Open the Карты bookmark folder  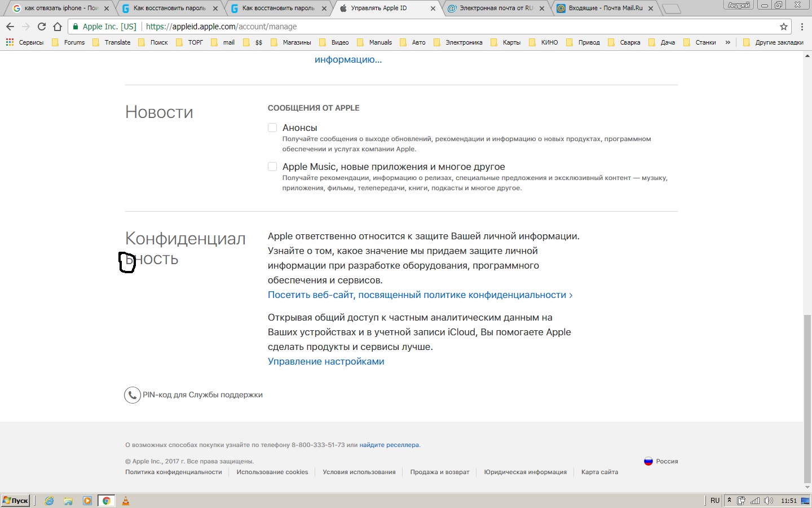click(x=506, y=42)
